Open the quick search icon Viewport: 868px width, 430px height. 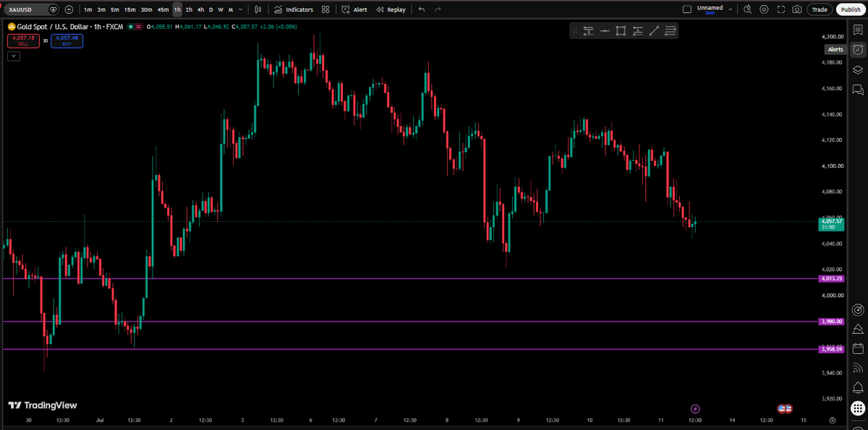click(x=747, y=9)
